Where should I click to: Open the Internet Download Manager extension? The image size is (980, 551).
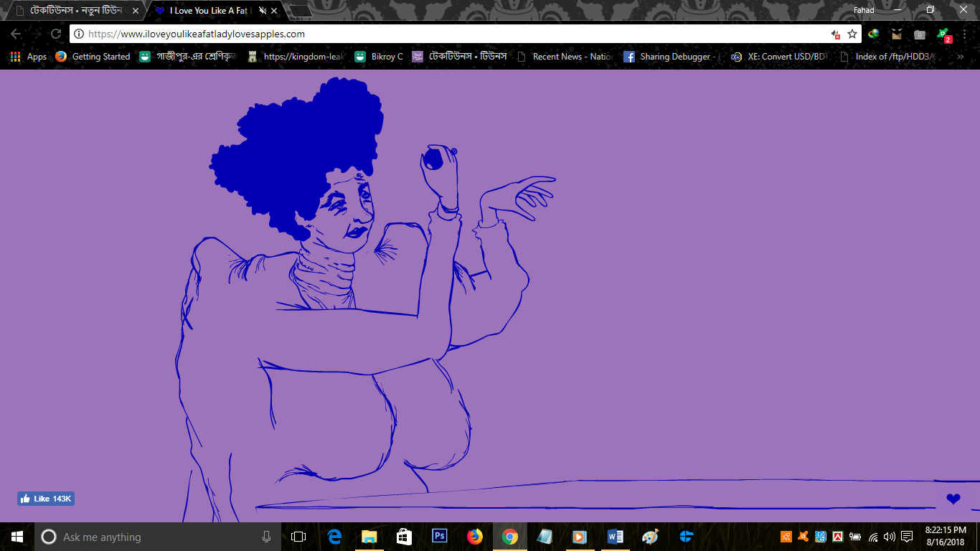[x=874, y=34]
